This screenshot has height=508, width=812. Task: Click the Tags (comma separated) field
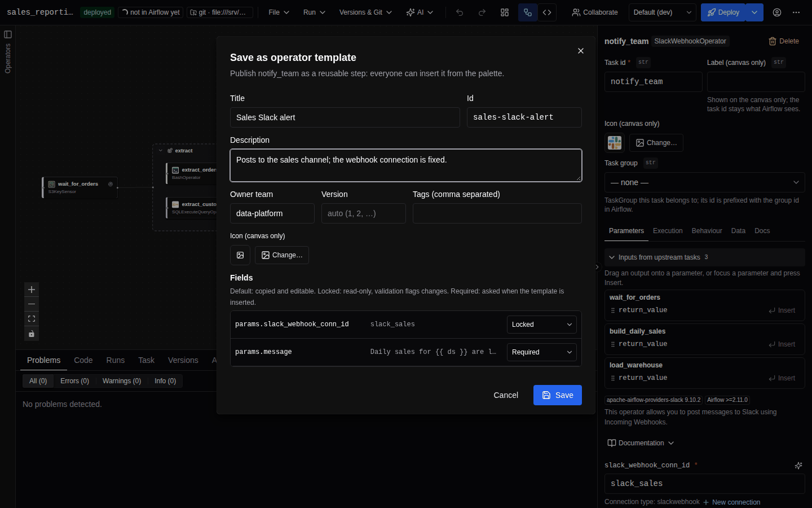[x=497, y=213]
